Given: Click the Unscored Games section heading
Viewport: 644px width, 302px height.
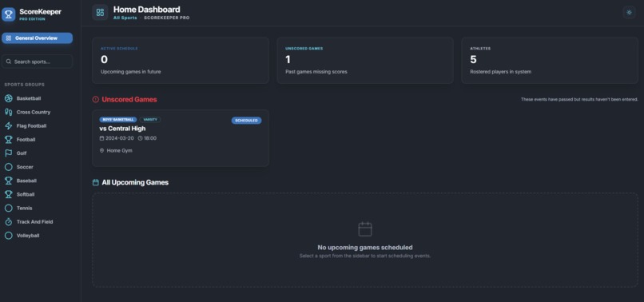Looking at the screenshot, I should click(x=129, y=99).
